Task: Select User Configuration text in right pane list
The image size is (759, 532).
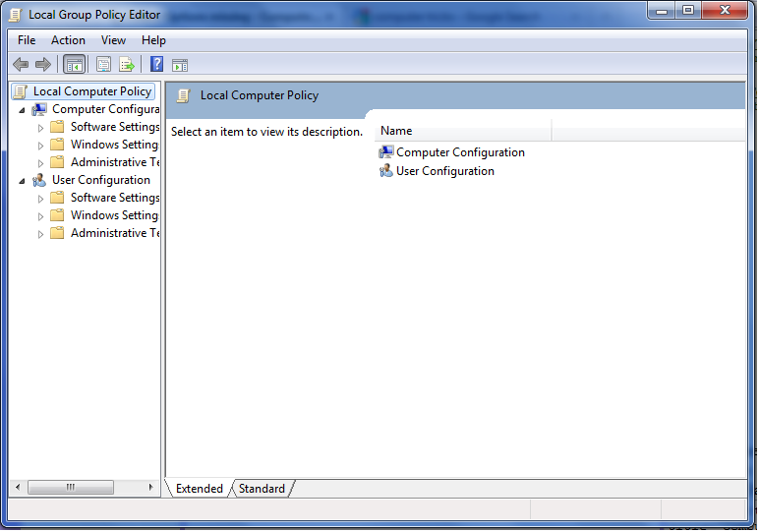Action: (444, 171)
